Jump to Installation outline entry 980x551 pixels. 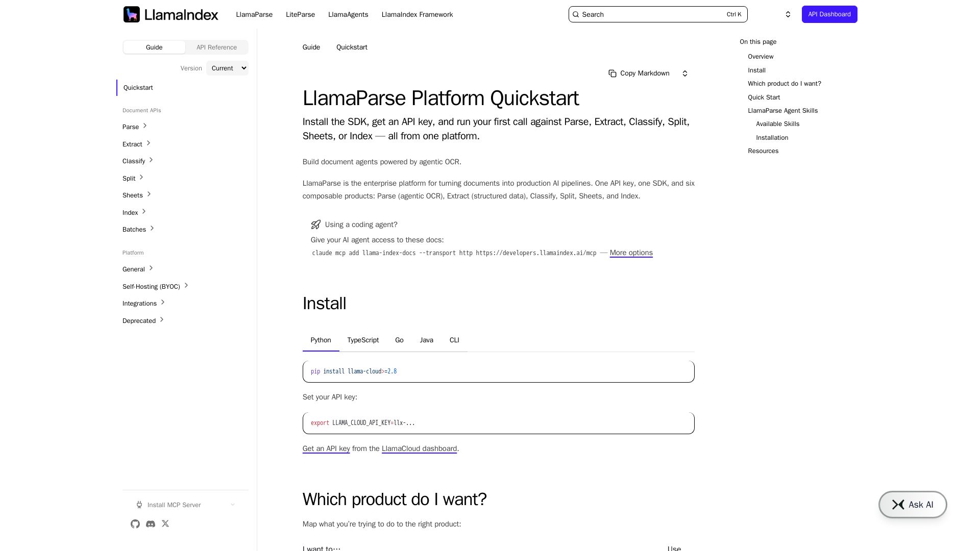(772, 138)
